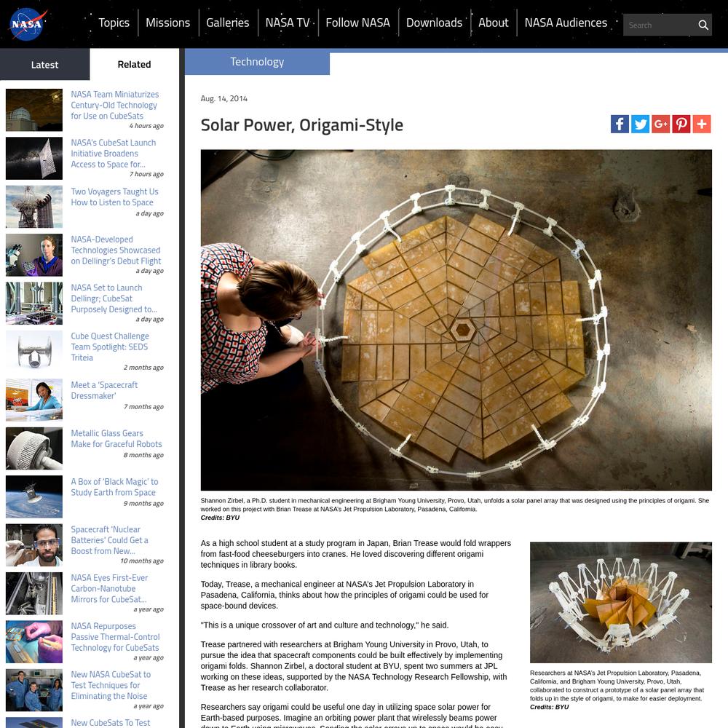Open 'New NASA CubeSat to Test Techniques' link
Viewport: 728px width, 728px height.
tap(111, 685)
